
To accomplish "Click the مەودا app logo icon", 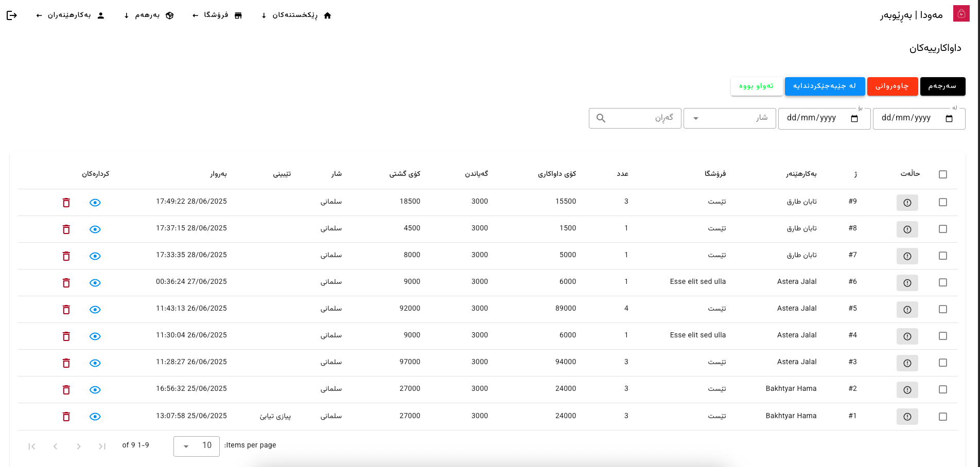I will [961, 13].
